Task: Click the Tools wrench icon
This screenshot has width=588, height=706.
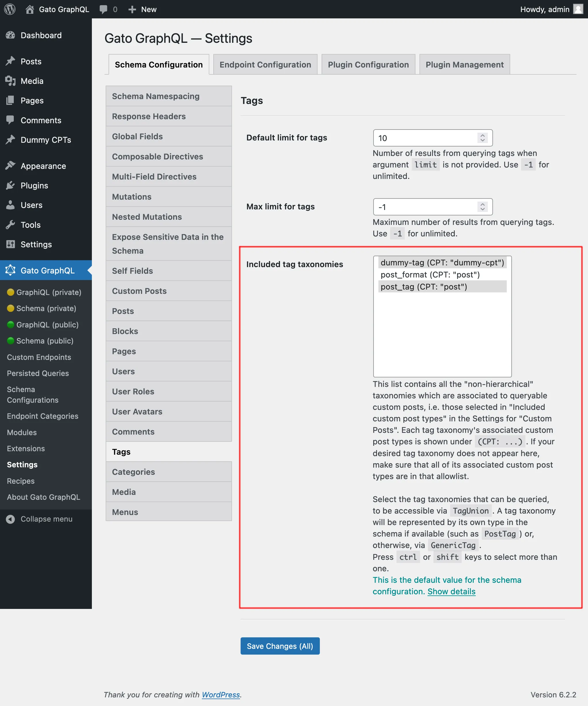Action: point(10,225)
